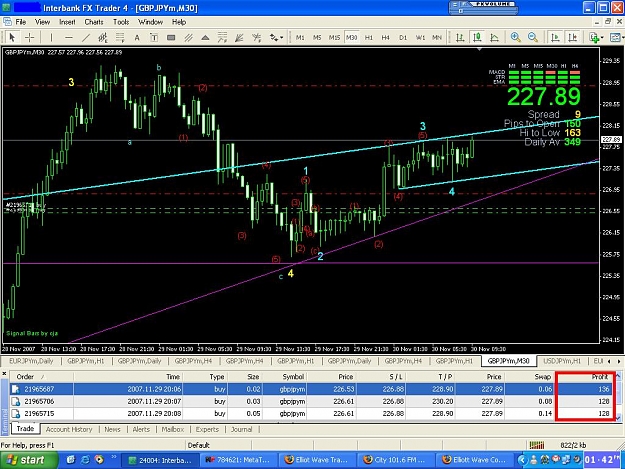Select the Fibonacci expansion tool

point(222,37)
